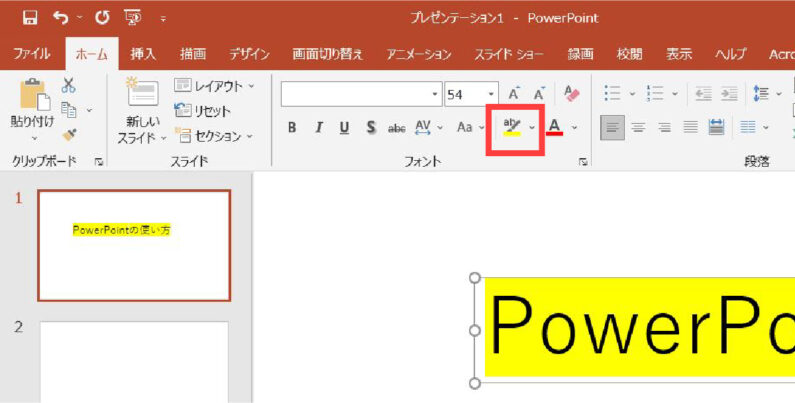Insert a new slide with 新しいスライド icon
This screenshot has width=795, height=403.
point(141,92)
